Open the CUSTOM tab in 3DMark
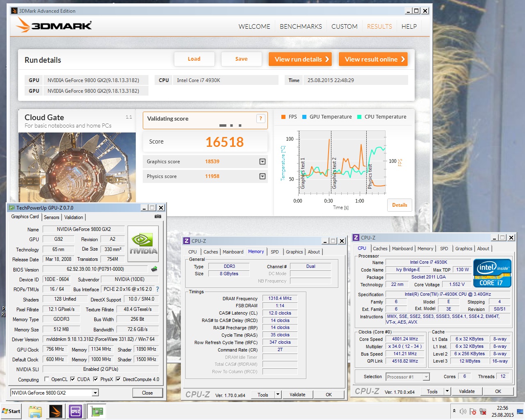The image size is (525, 420). 344,26
